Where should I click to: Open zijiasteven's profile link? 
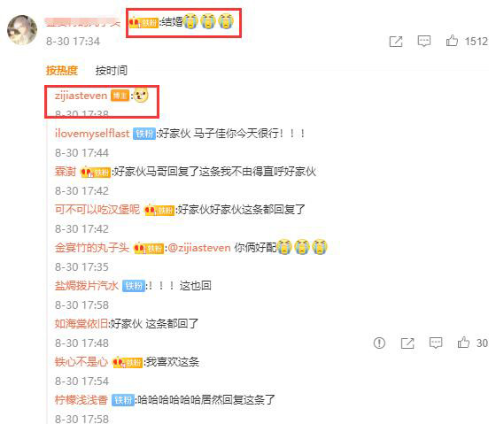tap(81, 96)
